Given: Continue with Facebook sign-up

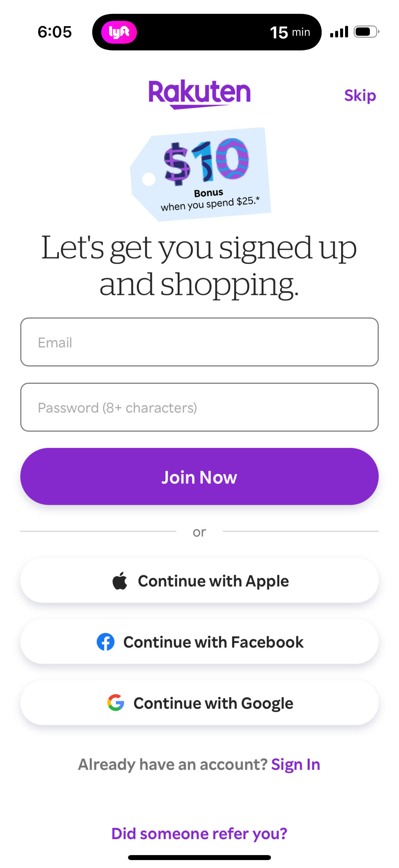Looking at the screenshot, I should 199,642.
